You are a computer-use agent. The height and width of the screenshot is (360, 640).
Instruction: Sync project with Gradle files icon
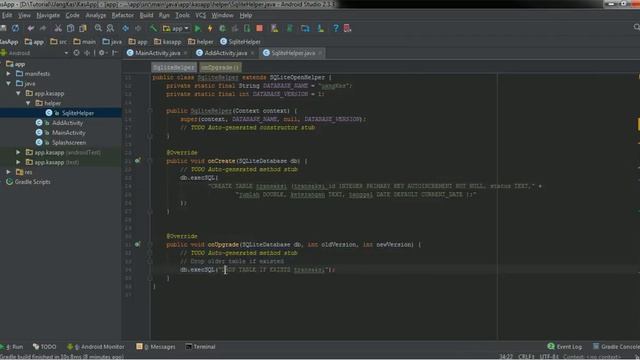[290, 28]
